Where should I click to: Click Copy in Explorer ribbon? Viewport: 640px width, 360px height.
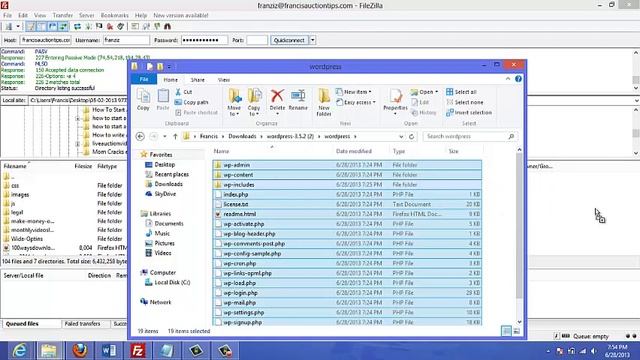click(x=143, y=100)
